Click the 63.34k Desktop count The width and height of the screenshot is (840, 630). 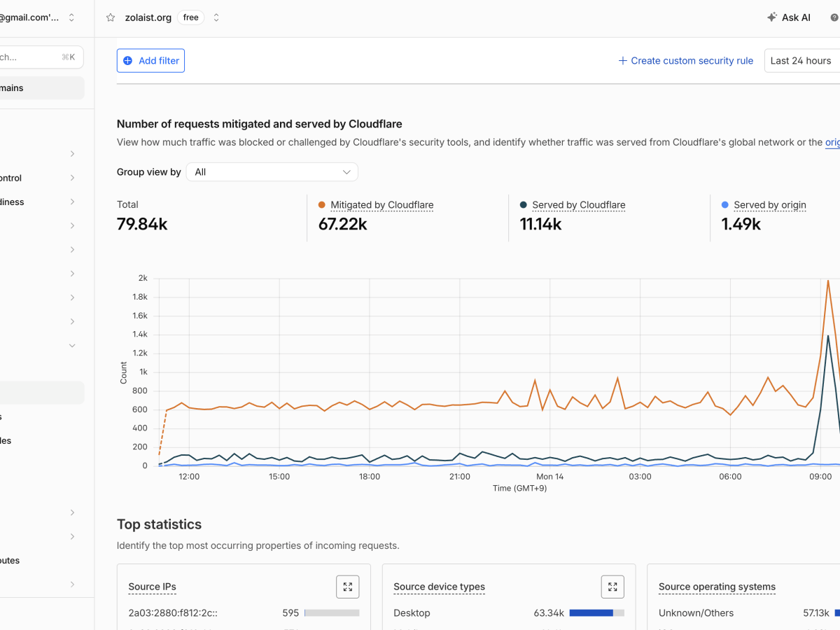549,612
